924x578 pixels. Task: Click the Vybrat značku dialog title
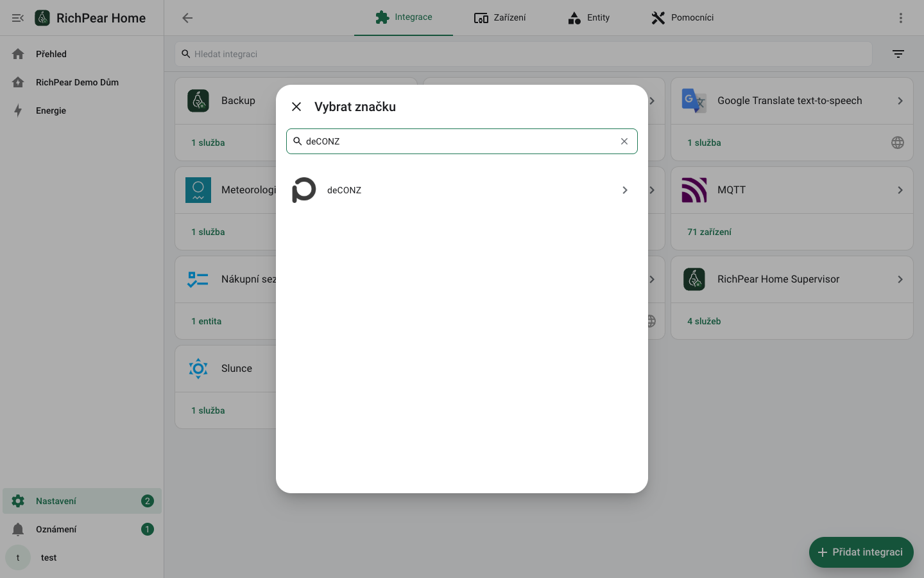355,107
